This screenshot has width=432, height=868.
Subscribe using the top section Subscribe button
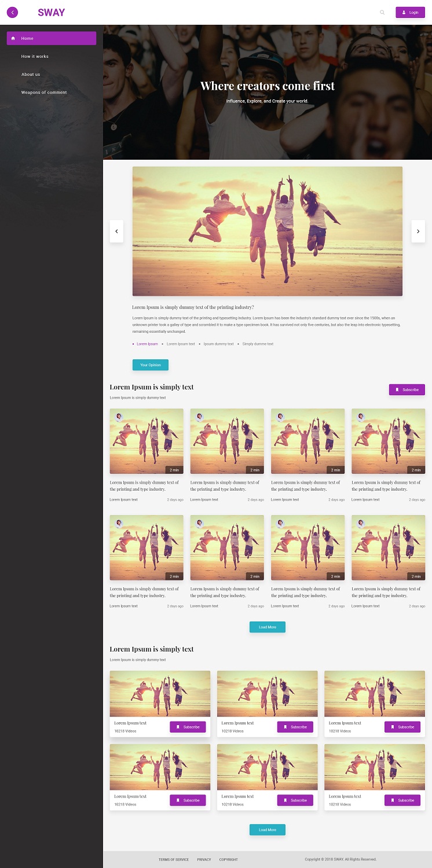coord(407,389)
